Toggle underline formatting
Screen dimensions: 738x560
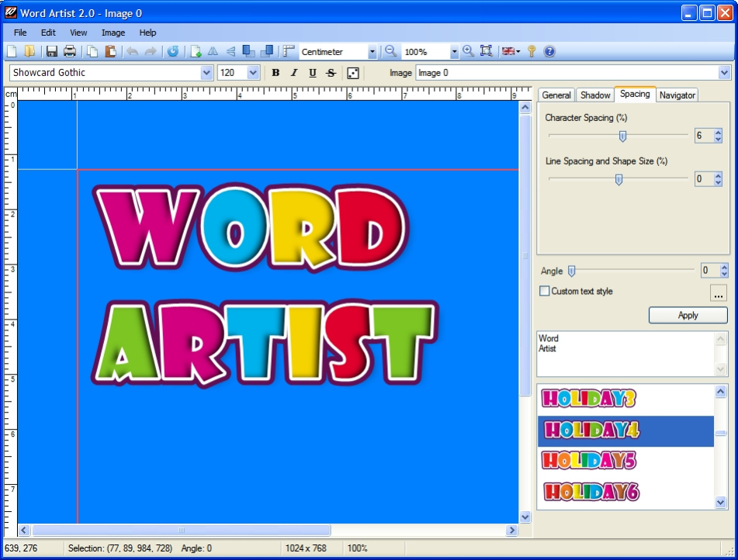[x=313, y=73]
